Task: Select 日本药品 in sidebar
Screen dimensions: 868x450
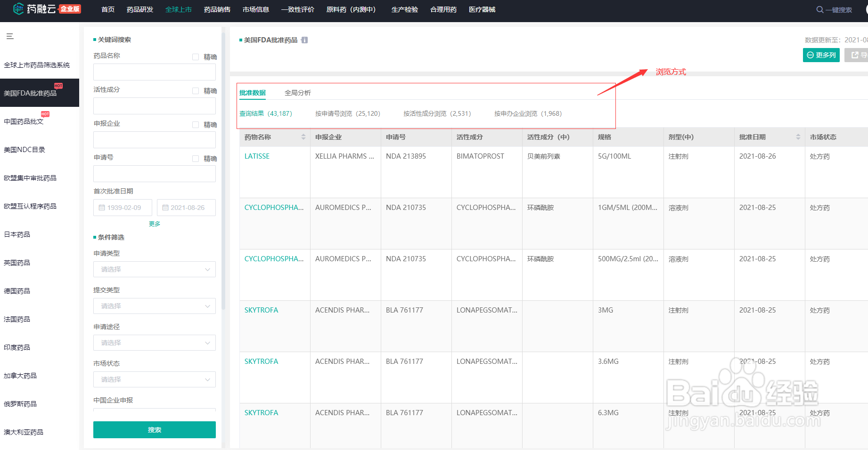Action: click(17, 234)
